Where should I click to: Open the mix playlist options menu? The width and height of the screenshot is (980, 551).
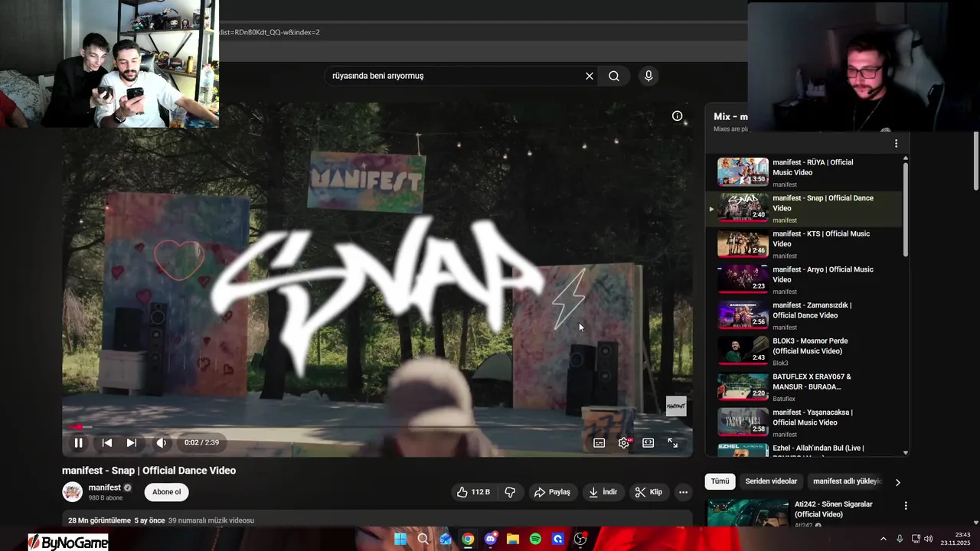[x=896, y=143]
